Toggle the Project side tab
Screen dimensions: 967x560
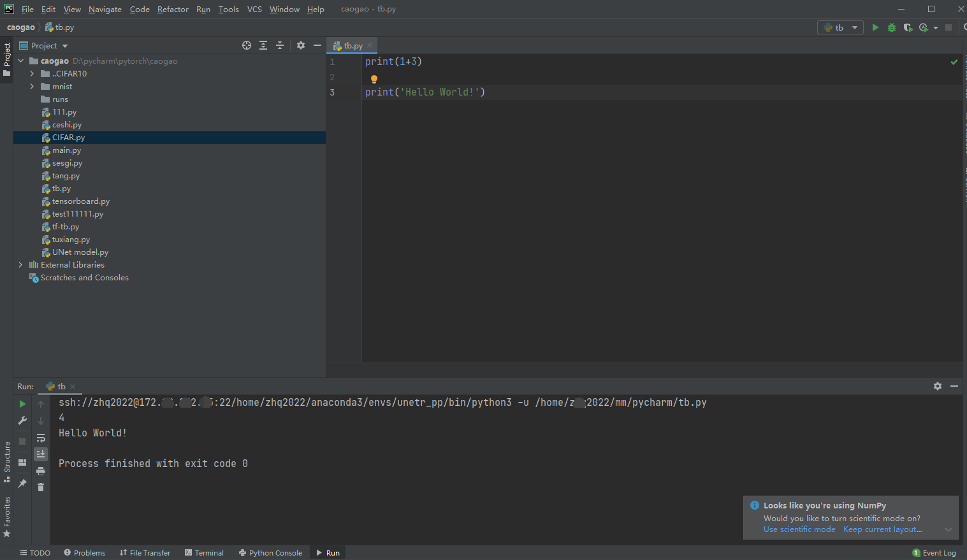pyautogui.click(x=6, y=60)
